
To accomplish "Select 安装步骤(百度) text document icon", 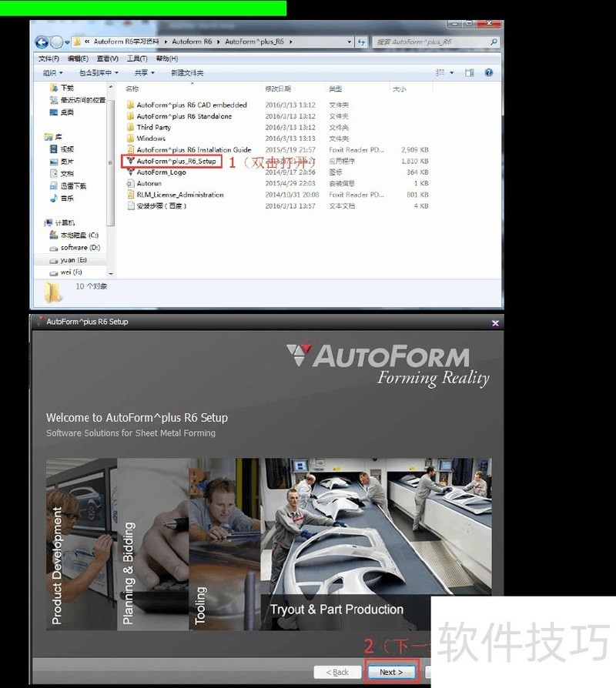I will coord(130,205).
